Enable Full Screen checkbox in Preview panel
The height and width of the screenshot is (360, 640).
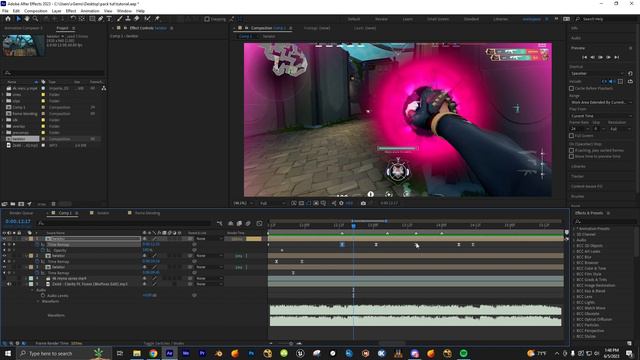[x=571, y=136]
